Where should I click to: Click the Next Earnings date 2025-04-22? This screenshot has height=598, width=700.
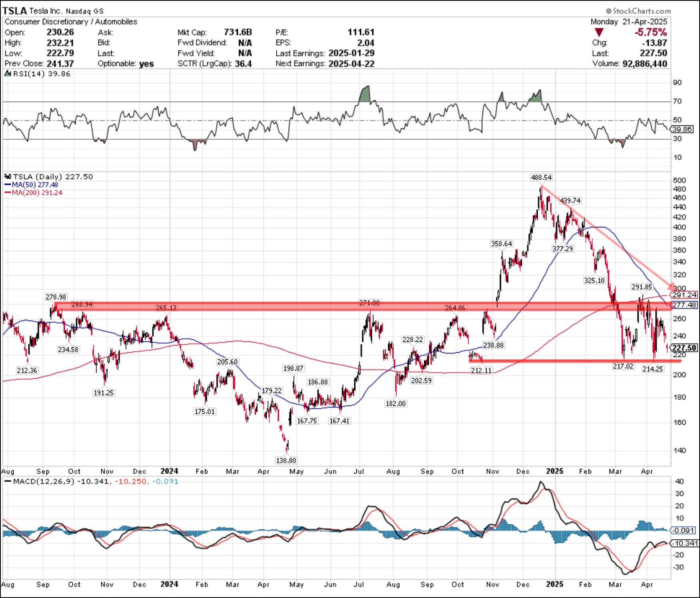(351, 64)
